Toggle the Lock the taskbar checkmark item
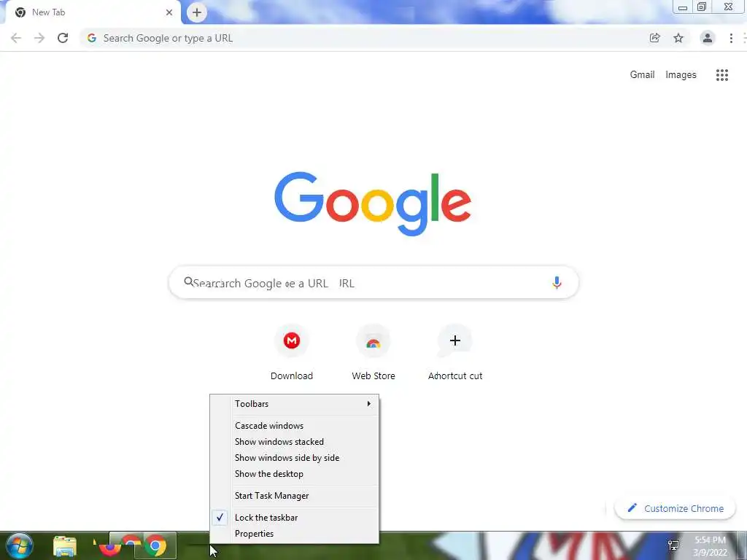747x560 pixels. pos(295,518)
